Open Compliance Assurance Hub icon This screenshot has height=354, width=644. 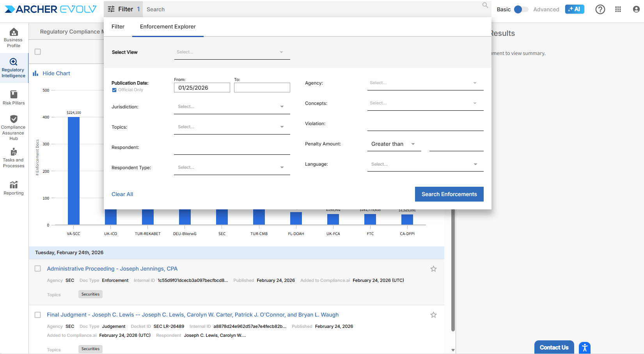coord(14,127)
